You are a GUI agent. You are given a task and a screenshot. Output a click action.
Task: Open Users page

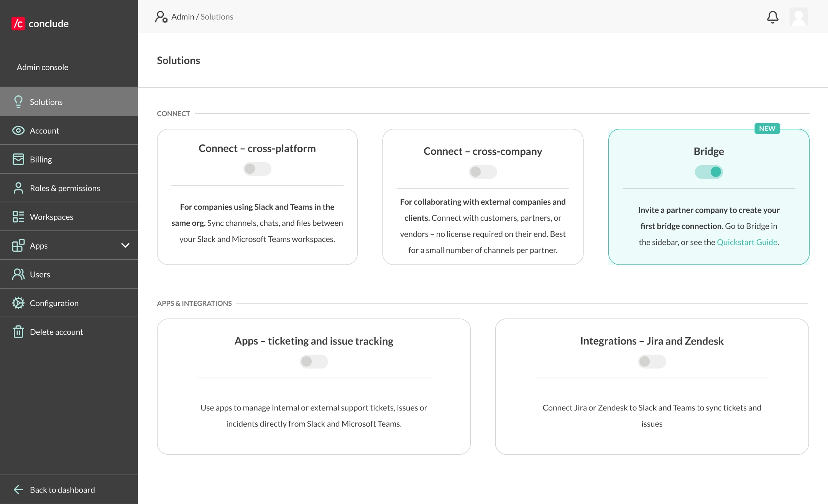69,274
